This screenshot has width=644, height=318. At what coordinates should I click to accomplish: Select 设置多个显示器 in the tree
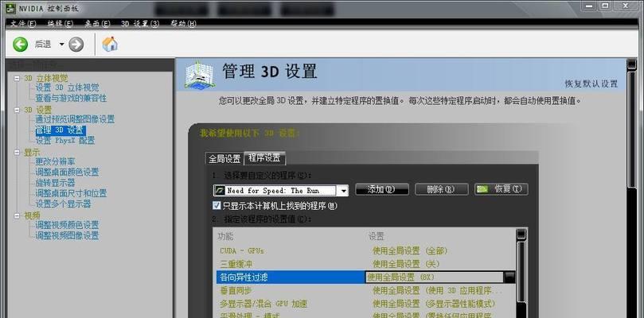[63, 204]
